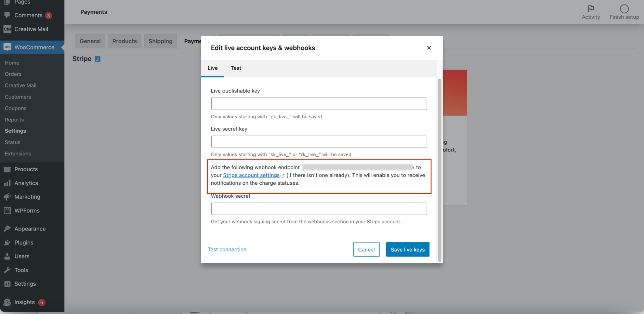Select the Products sidebar icon

[8, 169]
